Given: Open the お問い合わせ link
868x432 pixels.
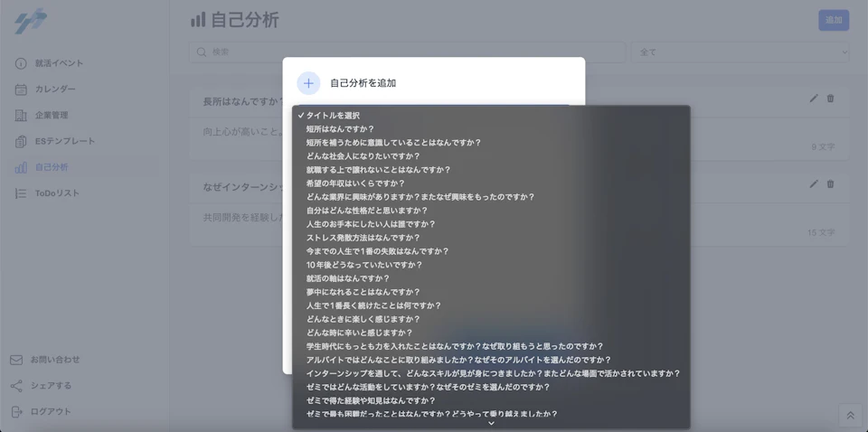Looking at the screenshot, I should pyautogui.click(x=55, y=360).
